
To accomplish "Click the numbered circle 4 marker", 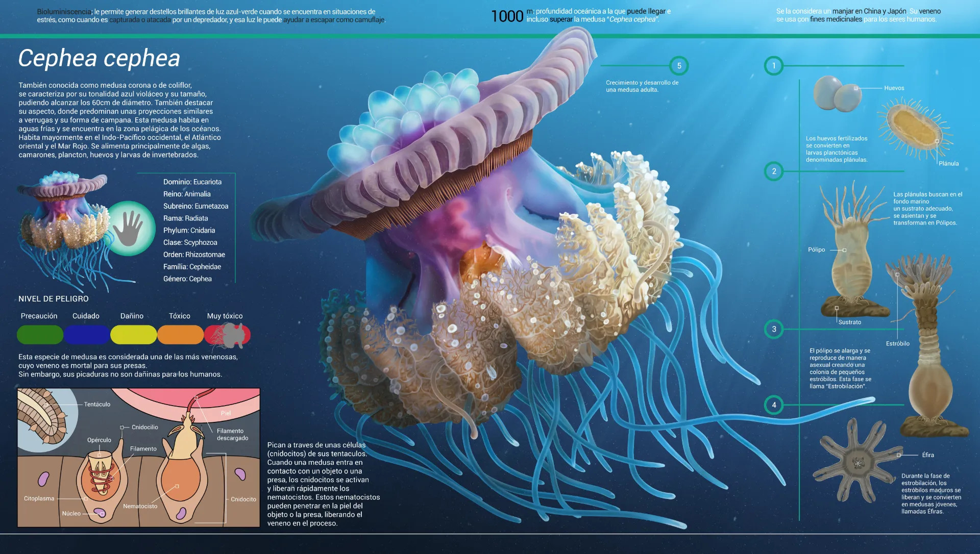I will pyautogui.click(x=774, y=405).
